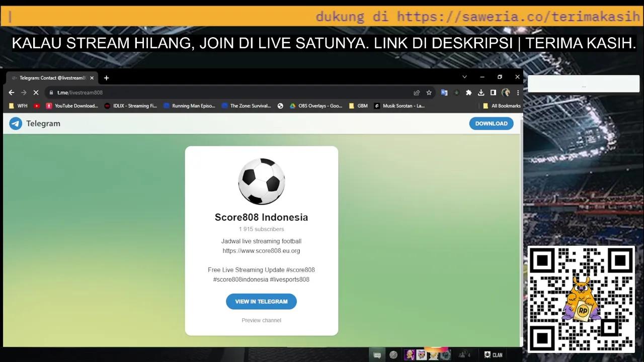This screenshot has height=362, width=644.
Task: Click the purple character avatar in bottom bar
Action: pyautogui.click(x=410, y=355)
